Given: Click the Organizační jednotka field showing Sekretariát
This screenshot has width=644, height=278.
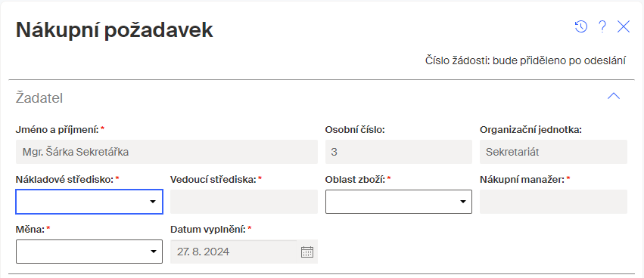Looking at the screenshot, I should tap(553, 152).
